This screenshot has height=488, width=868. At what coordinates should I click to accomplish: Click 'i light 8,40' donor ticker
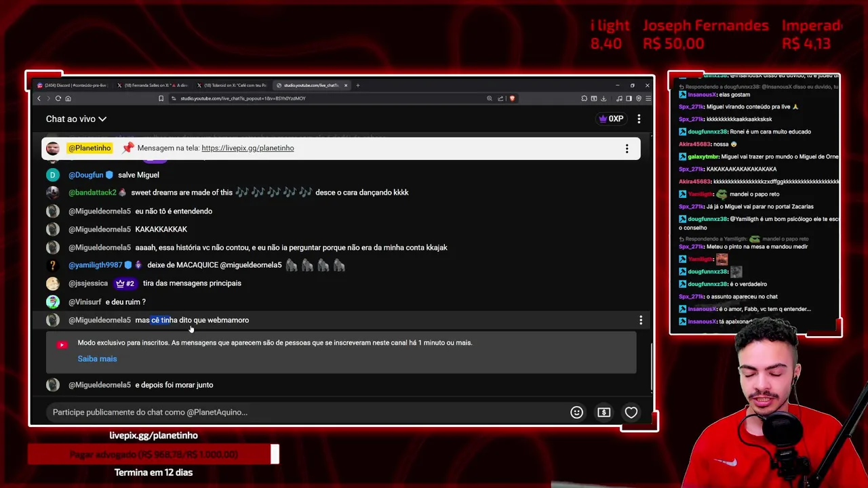(x=609, y=35)
